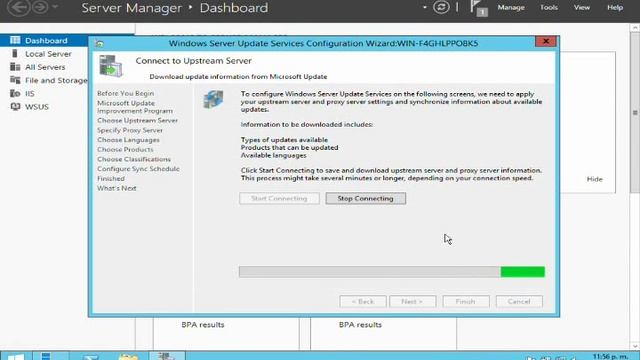This screenshot has width=640, height=360.
Task: Cancel the configuration wizard
Action: point(519,302)
